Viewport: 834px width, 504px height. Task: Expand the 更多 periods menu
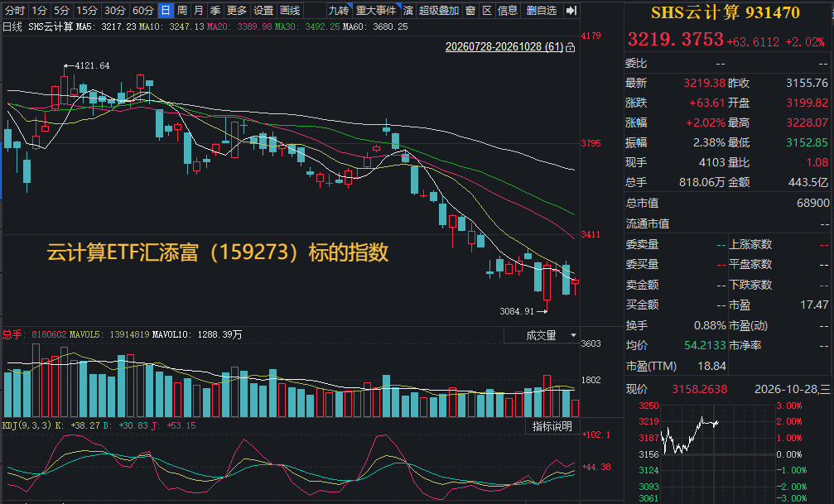click(236, 11)
